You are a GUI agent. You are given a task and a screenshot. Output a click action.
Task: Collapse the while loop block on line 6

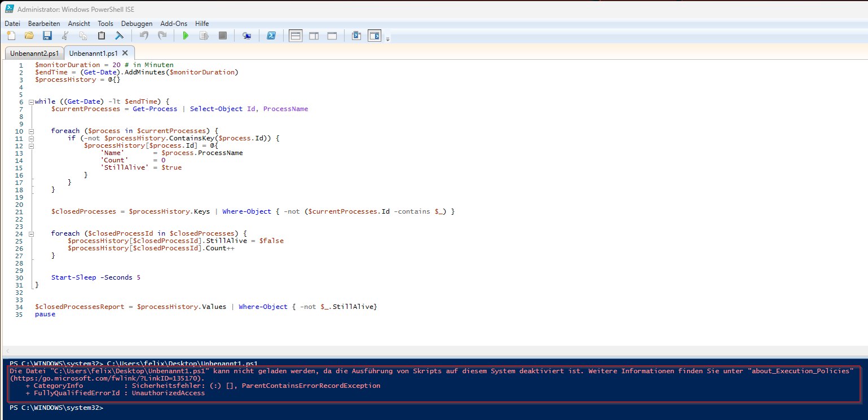click(32, 101)
